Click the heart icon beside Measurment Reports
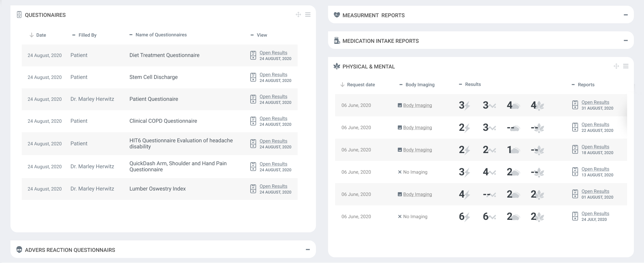 pos(337,15)
